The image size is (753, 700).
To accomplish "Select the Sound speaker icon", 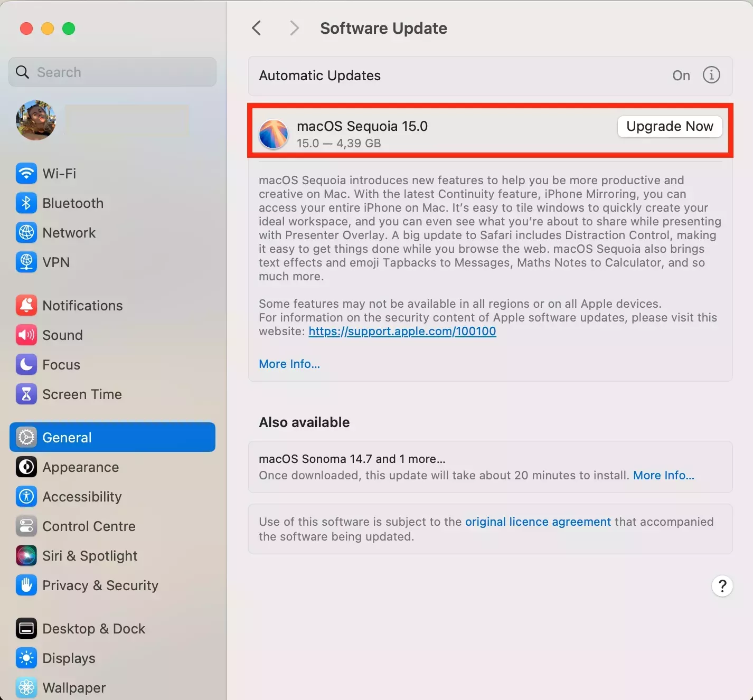I will point(26,335).
